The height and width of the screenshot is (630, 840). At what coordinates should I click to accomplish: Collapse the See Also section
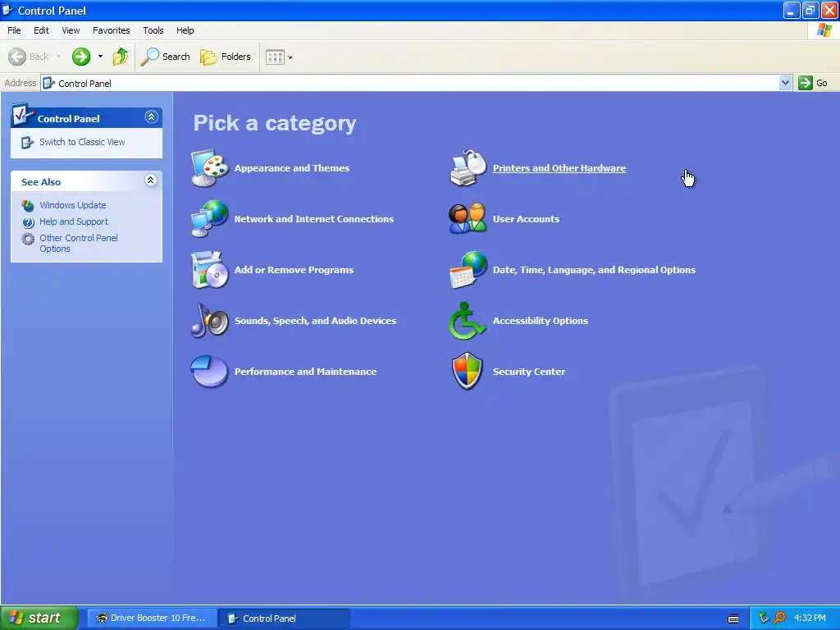pos(151,180)
